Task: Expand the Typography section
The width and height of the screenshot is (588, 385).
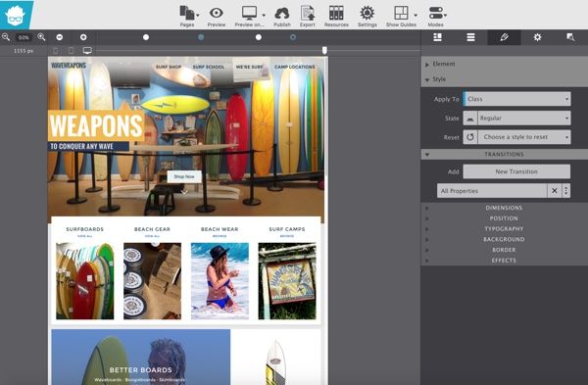Action: click(x=504, y=228)
